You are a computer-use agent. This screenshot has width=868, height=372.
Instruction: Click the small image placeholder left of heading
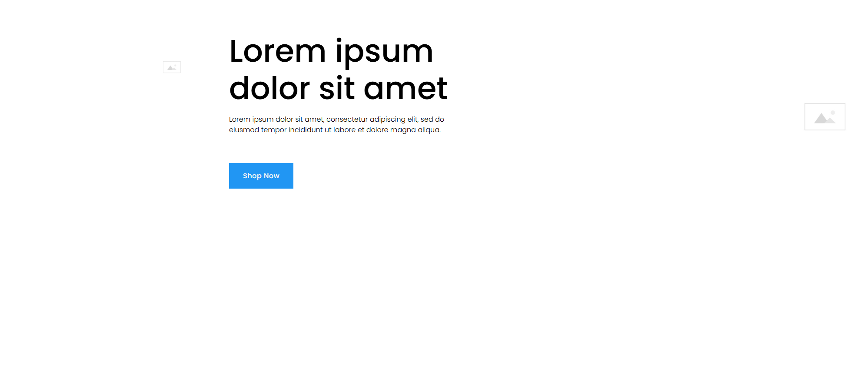(x=172, y=67)
